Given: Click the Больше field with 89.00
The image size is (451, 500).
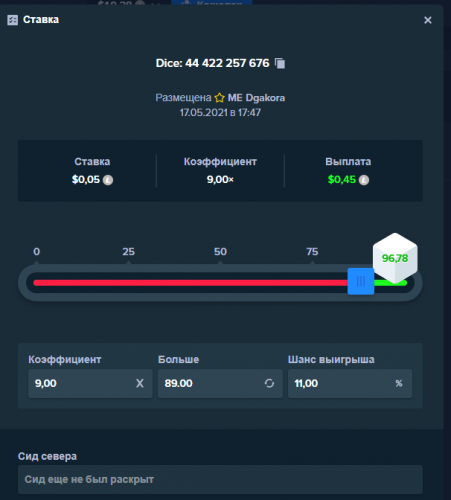Looking at the screenshot, I should (x=220, y=383).
